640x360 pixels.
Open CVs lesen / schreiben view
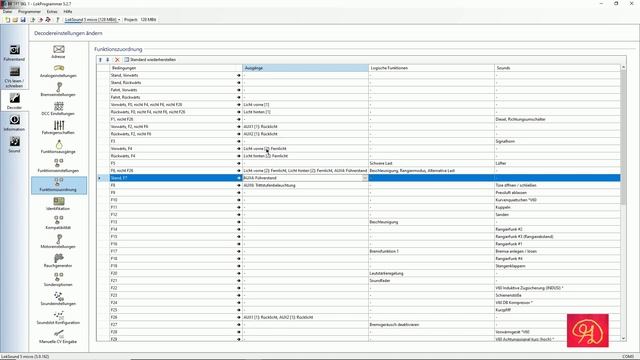coord(14,78)
